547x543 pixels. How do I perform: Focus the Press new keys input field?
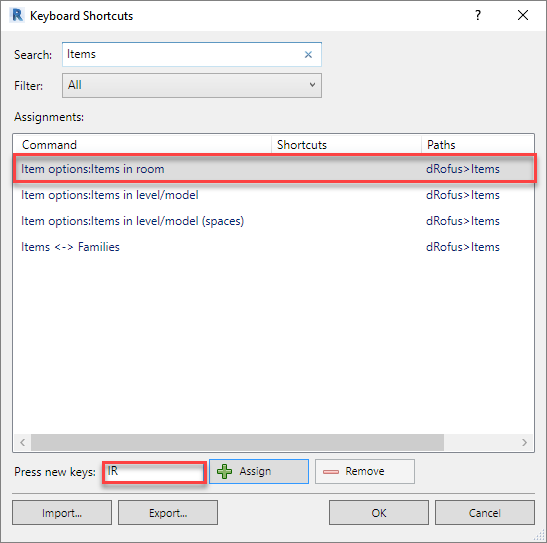coord(154,472)
